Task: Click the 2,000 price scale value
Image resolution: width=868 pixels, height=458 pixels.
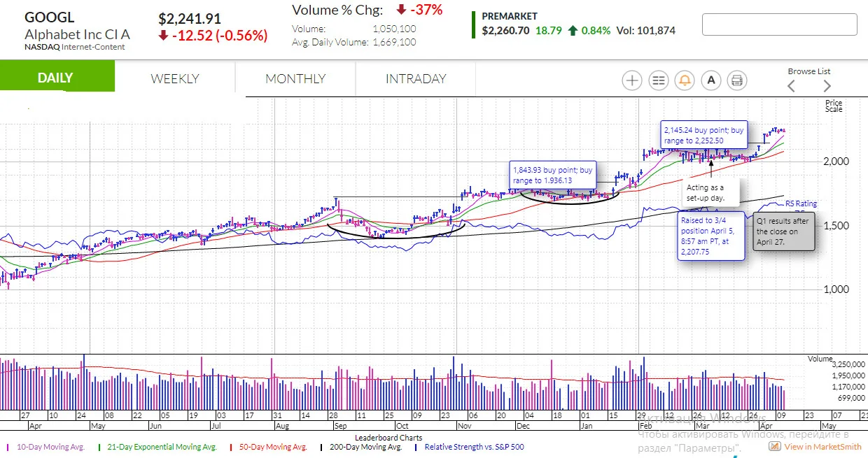Action: pyautogui.click(x=838, y=161)
